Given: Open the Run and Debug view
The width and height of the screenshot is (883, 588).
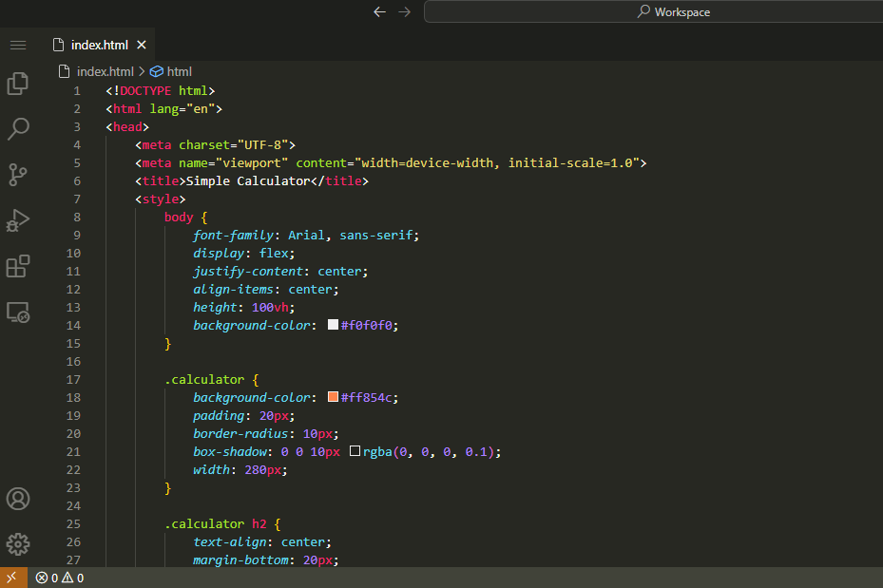Looking at the screenshot, I should coord(18,220).
